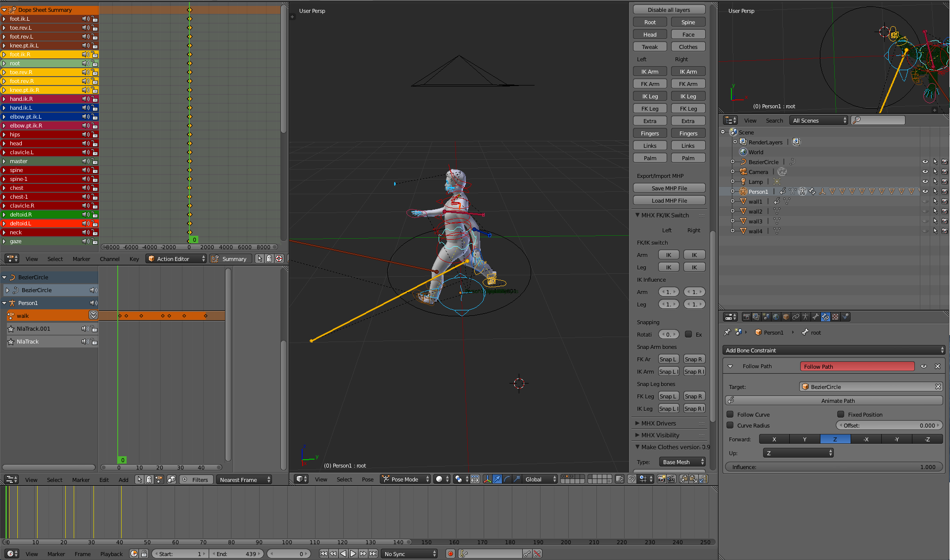
Task: Click the paste flipped pose icon
Action: pos(704,479)
